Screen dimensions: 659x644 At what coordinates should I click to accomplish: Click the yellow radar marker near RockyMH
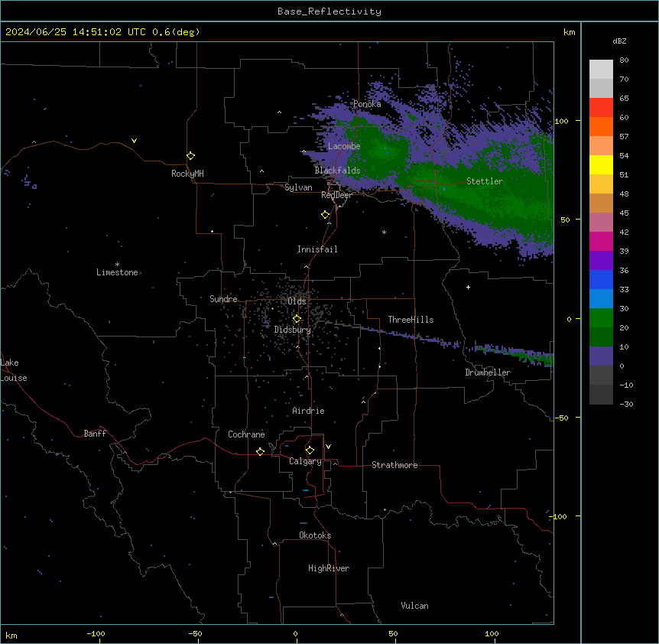190,156
